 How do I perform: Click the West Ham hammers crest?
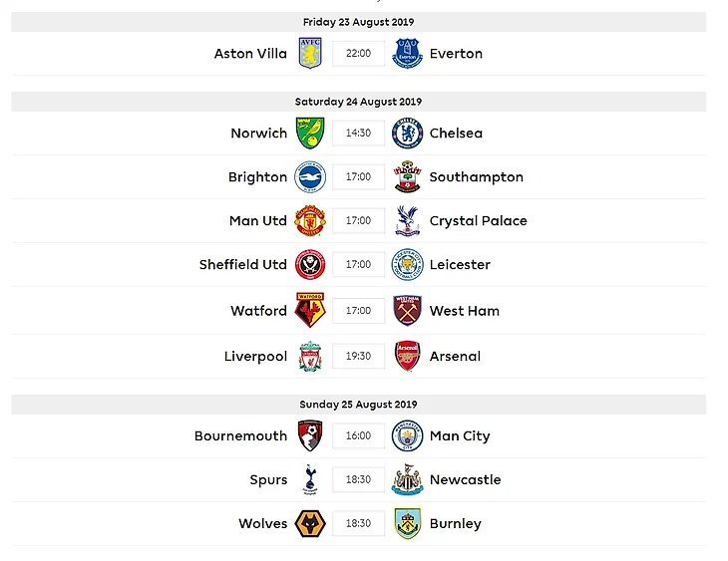(407, 311)
